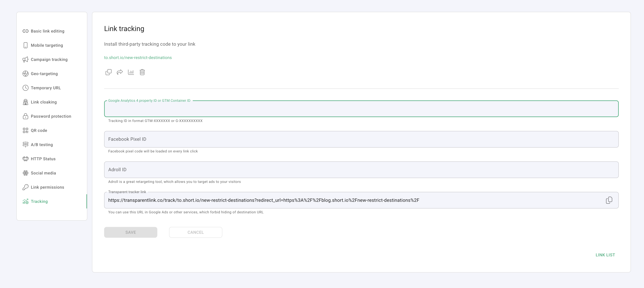Click the QR code sidebar icon
This screenshot has height=288, width=644.
[26, 130]
